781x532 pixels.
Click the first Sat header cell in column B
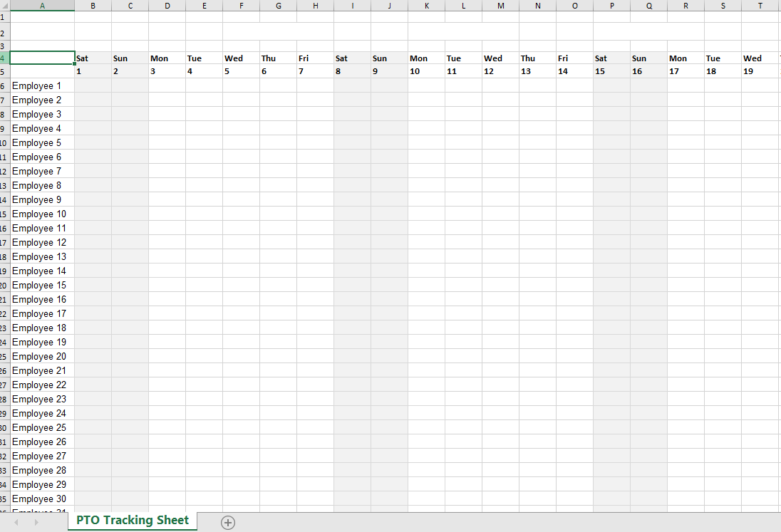pyautogui.click(x=93, y=58)
